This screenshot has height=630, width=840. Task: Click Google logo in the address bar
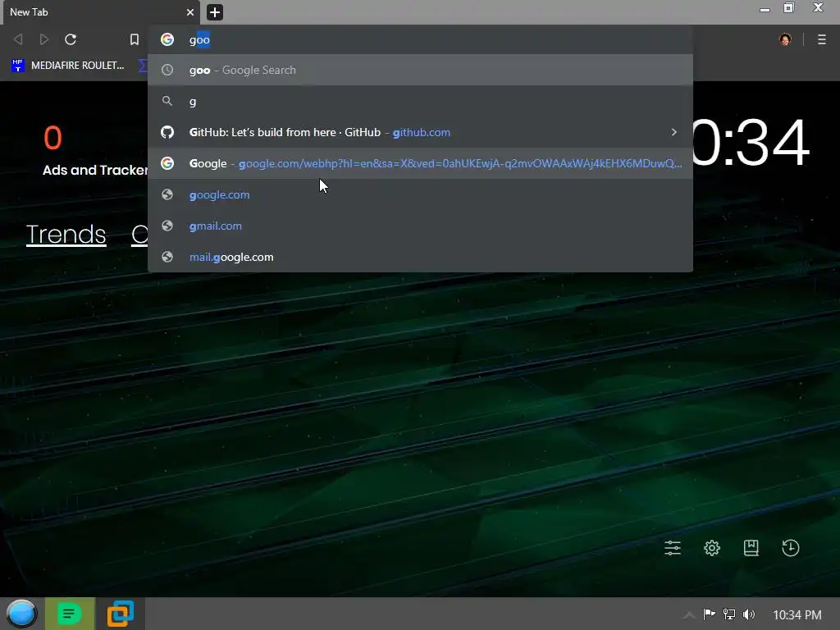click(x=167, y=39)
